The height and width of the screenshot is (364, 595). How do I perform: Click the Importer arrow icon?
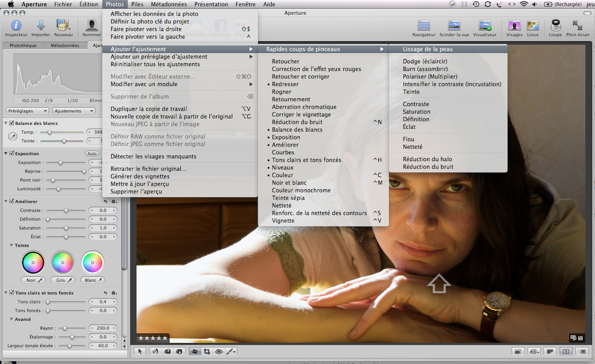tap(41, 25)
